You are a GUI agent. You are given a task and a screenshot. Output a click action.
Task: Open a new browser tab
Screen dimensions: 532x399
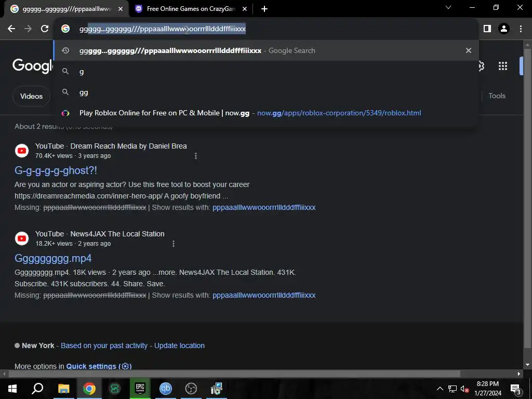(x=264, y=9)
